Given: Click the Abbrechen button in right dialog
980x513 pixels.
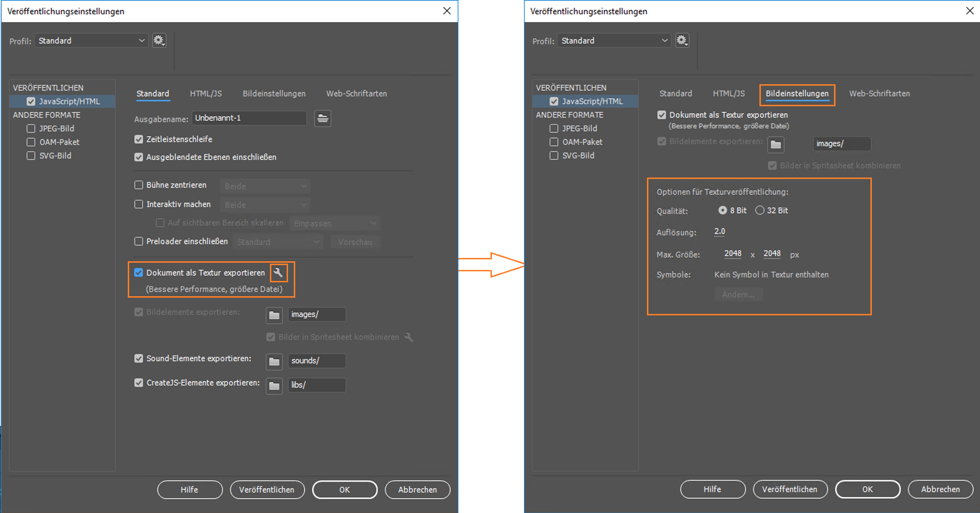Looking at the screenshot, I should tap(940, 489).
